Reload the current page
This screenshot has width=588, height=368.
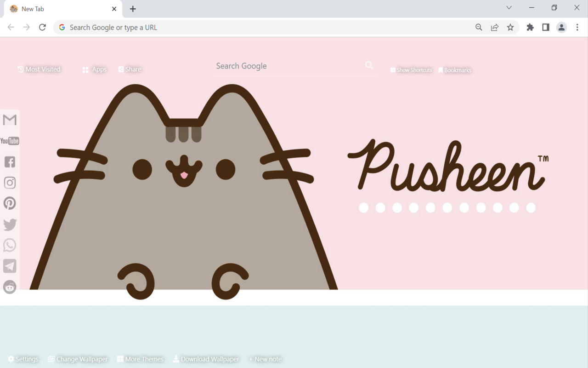(x=42, y=27)
